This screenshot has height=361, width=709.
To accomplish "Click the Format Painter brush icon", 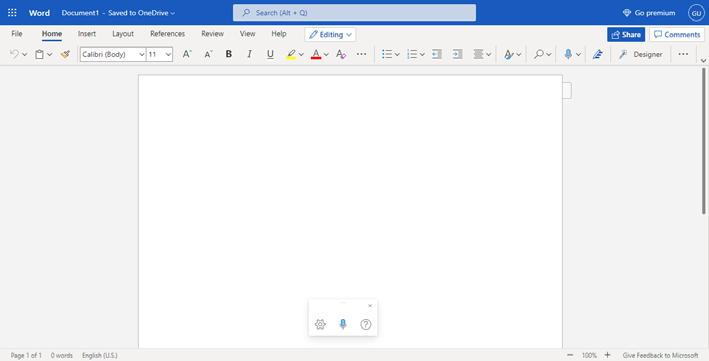I will (x=65, y=54).
